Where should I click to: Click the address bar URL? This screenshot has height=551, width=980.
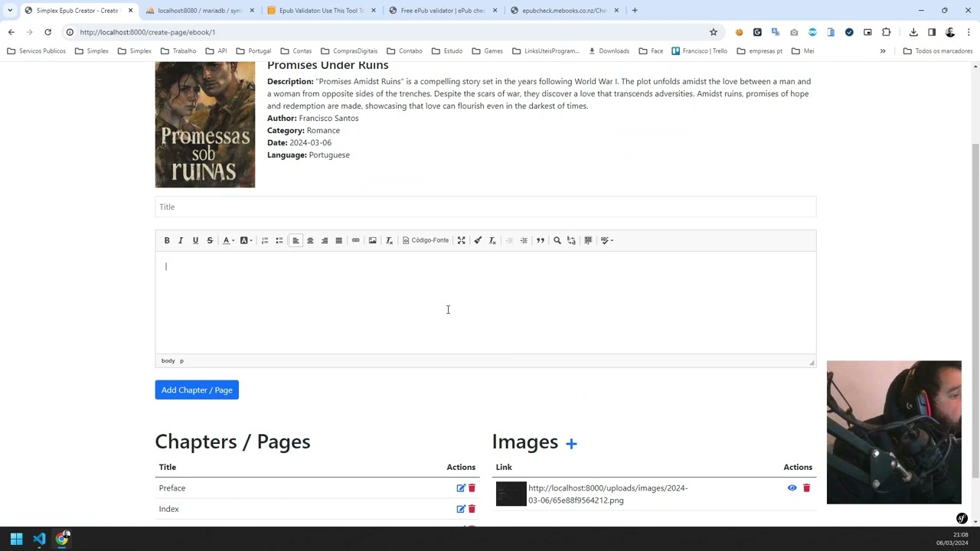tap(148, 32)
